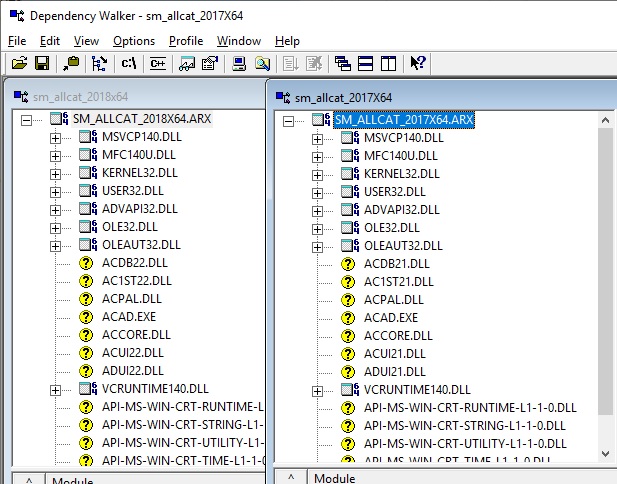Select ACDB21.DLL in 2017 window

tap(397, 264)
